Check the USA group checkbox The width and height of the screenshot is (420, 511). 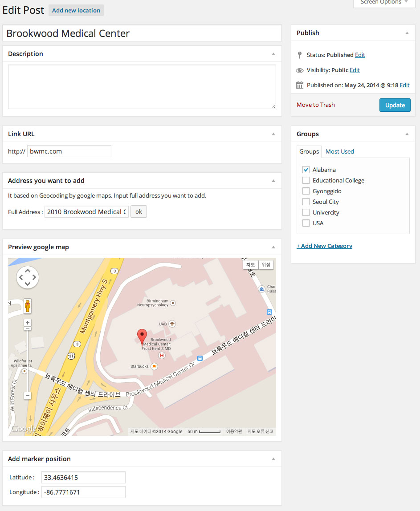(x=306, y=223)
